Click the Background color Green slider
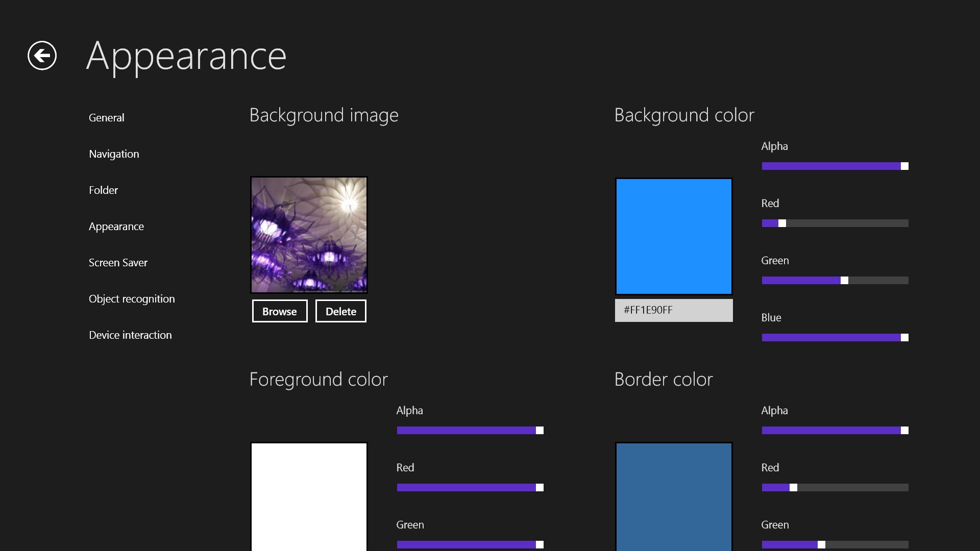The width and height of the screenshot is (980, 551). [x=835, y=281]
